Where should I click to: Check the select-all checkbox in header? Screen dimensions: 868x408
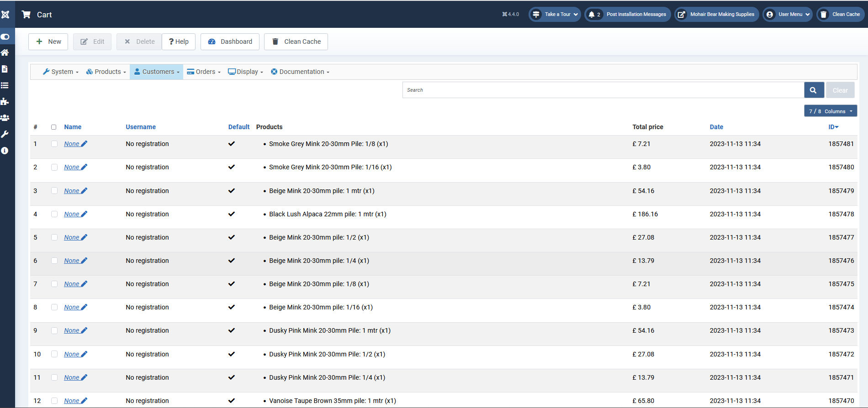(54, 127)
